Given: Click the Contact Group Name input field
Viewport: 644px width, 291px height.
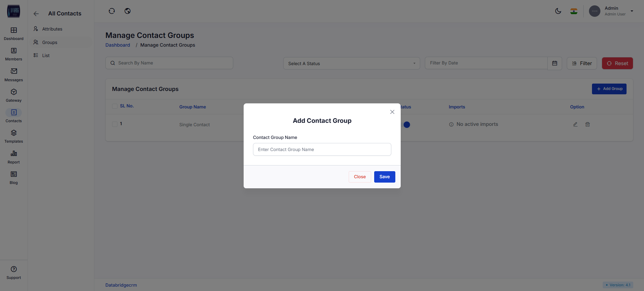Looking at the screenshot, I should 322,150.
